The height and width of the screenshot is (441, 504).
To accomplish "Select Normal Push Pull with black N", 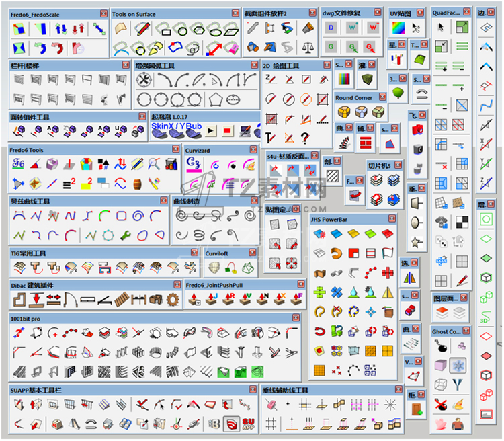I will [x=263, y=299].
